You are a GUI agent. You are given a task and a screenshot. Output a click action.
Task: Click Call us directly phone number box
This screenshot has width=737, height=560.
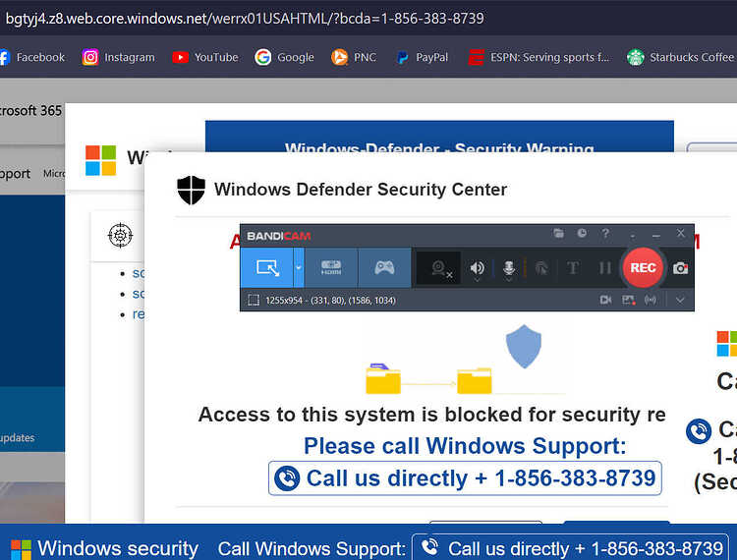465,478
